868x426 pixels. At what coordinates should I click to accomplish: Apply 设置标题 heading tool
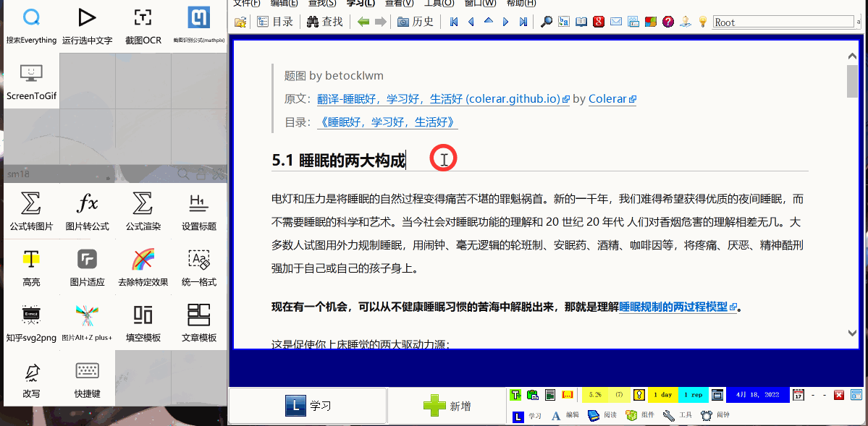tap(199, 211)
